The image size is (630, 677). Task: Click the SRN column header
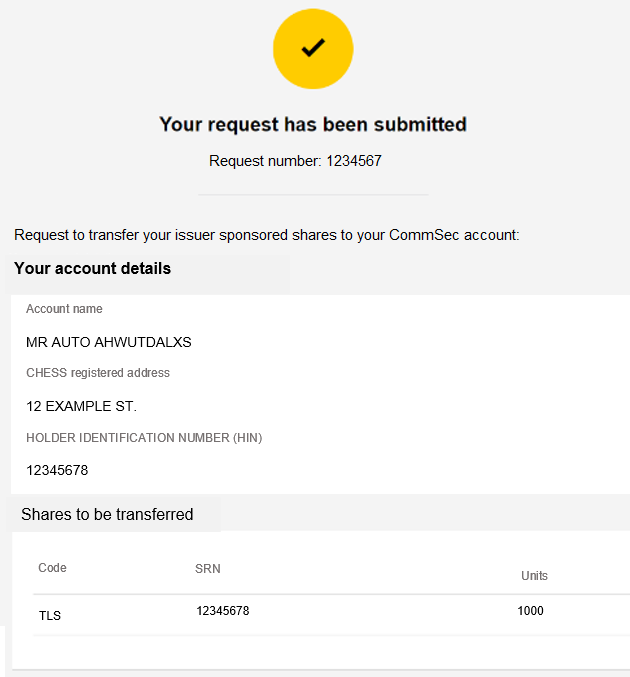[x=208, y=569]
